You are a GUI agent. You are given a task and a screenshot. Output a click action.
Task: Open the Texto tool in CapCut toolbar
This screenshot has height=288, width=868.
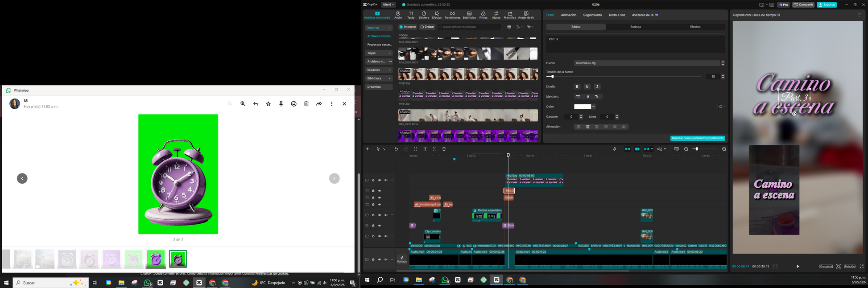(x=411, y=15)
